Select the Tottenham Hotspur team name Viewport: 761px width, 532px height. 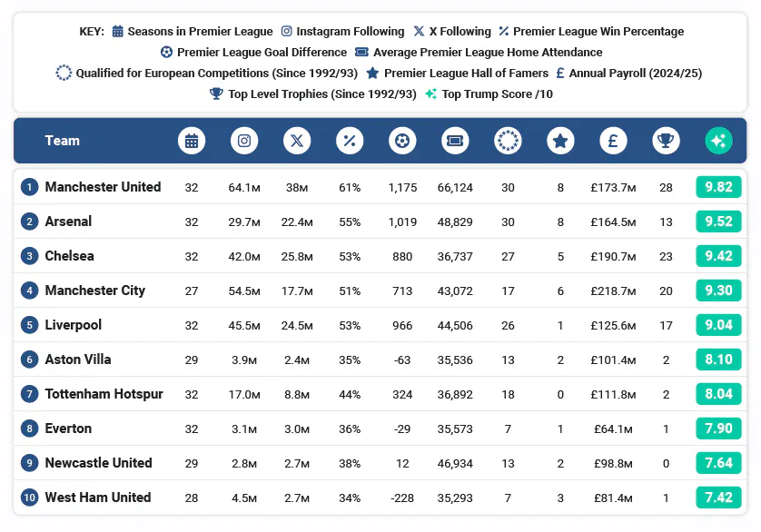pyautogui.click(x=104, y=394)
